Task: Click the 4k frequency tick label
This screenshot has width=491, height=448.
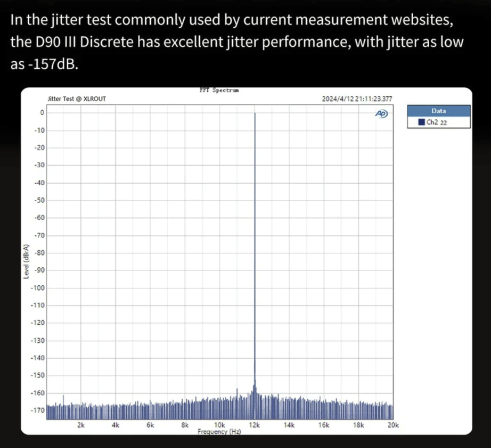Action: [x=115, y=425]
